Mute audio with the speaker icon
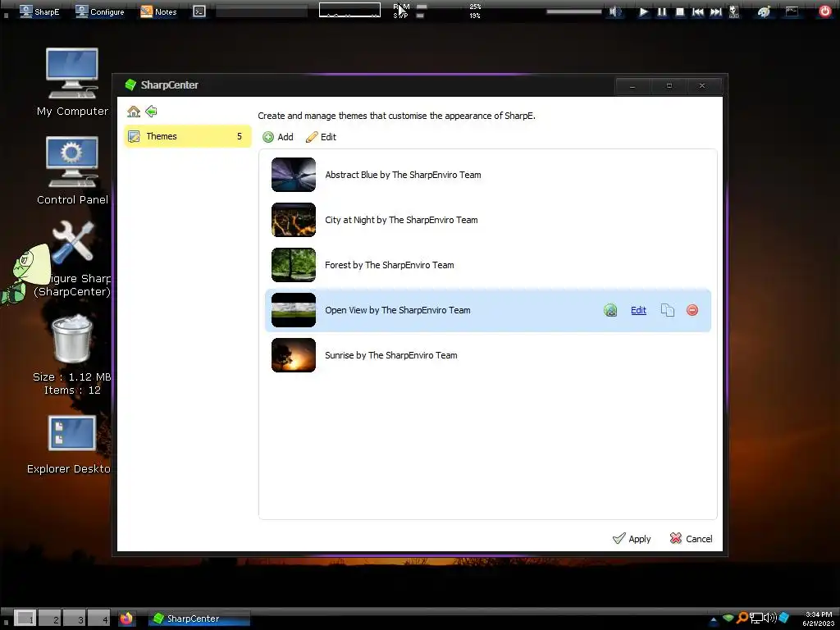The image size is (840, 630). coord(615,11)
